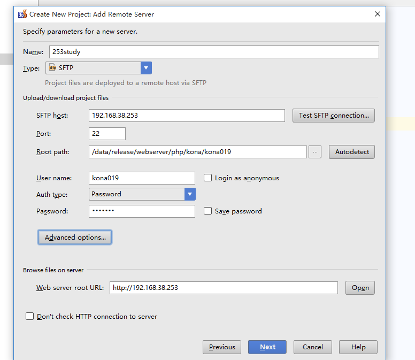
Task: Click the User name field kona019
Action: tap(142, 178)
